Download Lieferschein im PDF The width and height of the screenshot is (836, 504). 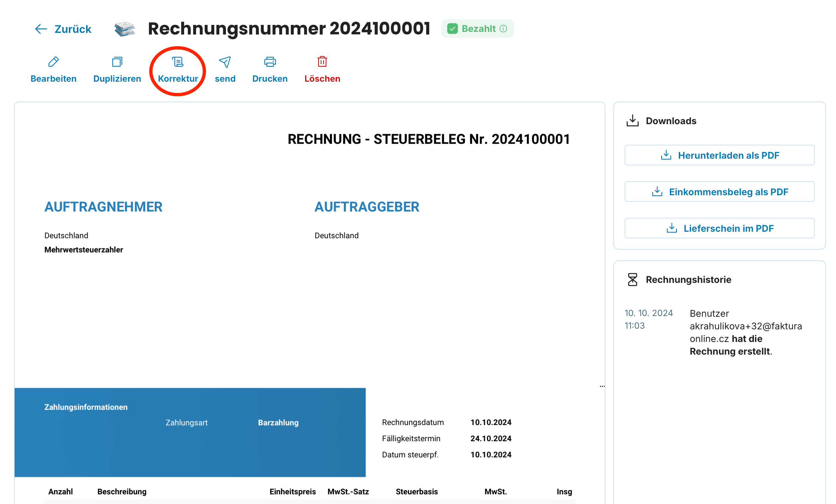point(719,228)
